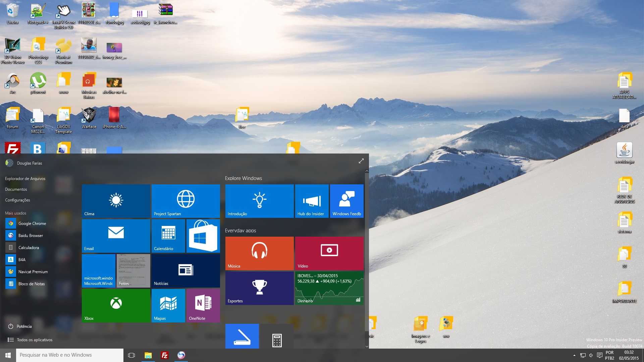Open the OneNote tile
Screen dimensions: 644x362
pyautogui.click(x=203, y=305)
